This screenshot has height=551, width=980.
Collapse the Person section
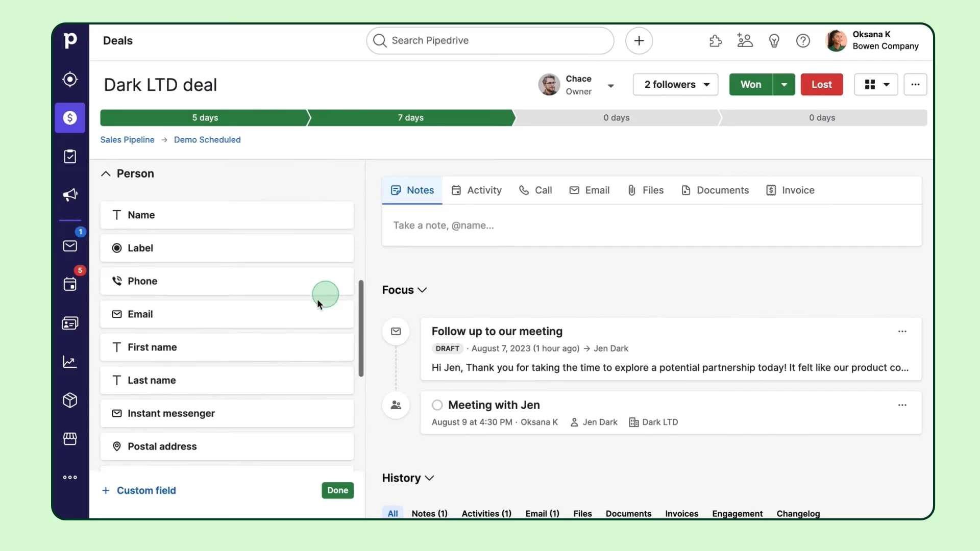[106, 174]
